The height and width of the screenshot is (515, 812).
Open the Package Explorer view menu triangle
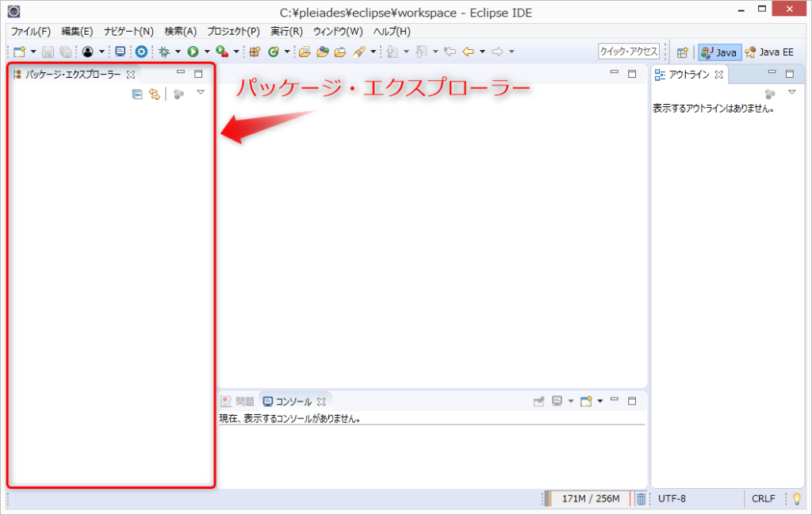click(x=201, y=93)
